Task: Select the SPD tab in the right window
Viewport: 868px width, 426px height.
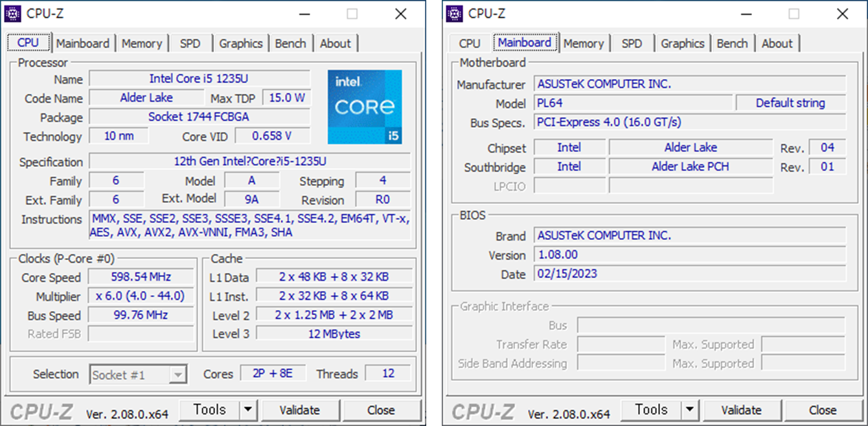Action: click(x=632, y=43)
